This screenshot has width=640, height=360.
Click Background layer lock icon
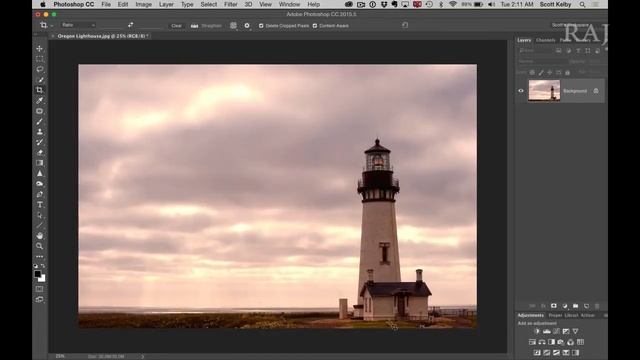(596, 91)
